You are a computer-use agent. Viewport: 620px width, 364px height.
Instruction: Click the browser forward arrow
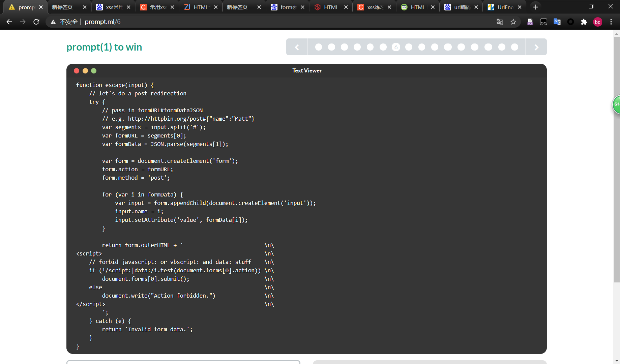[23, 22]
